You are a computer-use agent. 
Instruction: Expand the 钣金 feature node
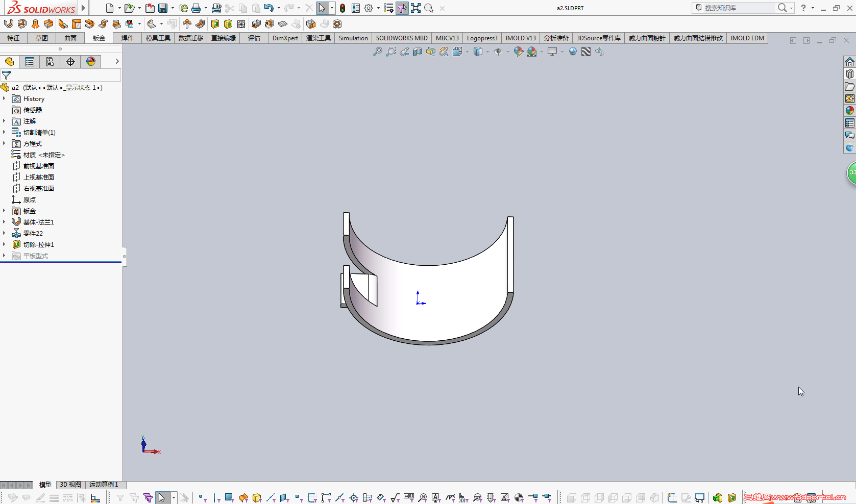4,211
